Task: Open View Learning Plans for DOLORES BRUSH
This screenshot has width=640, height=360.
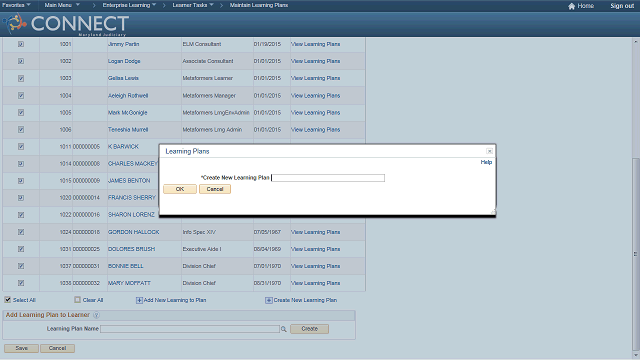Action: click(x=316, y=249)
